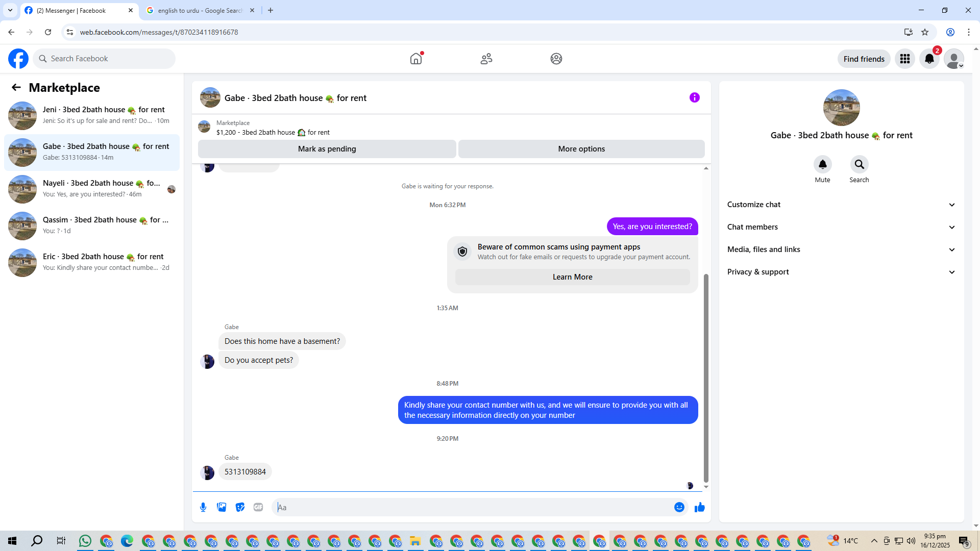The height and width of the screenshot is (551, 980).
Task: Open the Chrome tab search dropdown
Action: point(10,10)
